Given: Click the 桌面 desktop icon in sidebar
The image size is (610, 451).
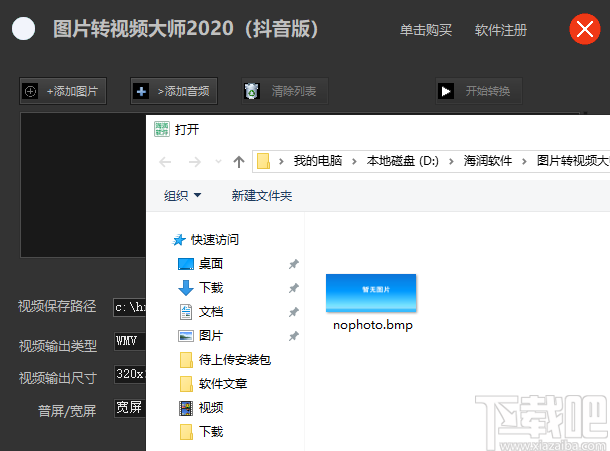Looking at the screenshot, I should (186, 264).
